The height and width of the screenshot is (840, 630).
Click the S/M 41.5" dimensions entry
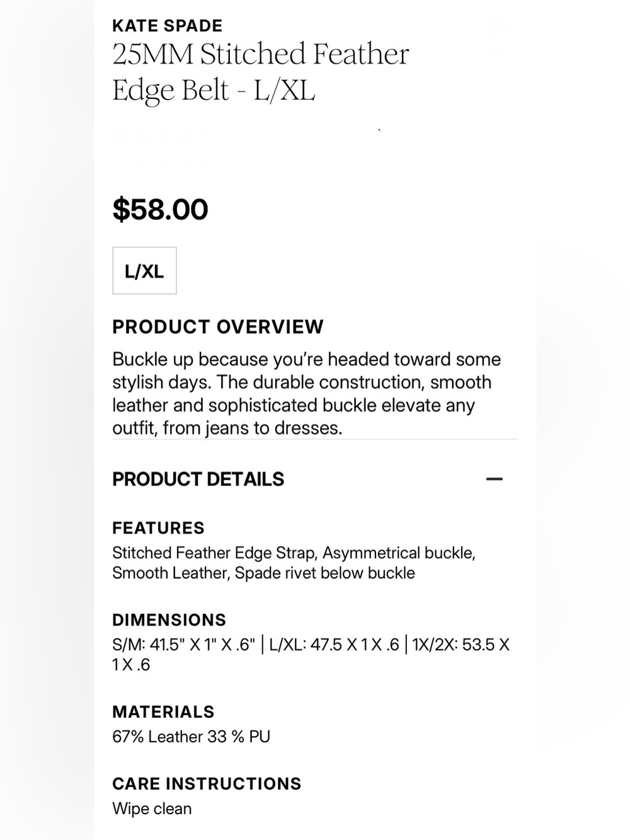click(x=183, y=645)
